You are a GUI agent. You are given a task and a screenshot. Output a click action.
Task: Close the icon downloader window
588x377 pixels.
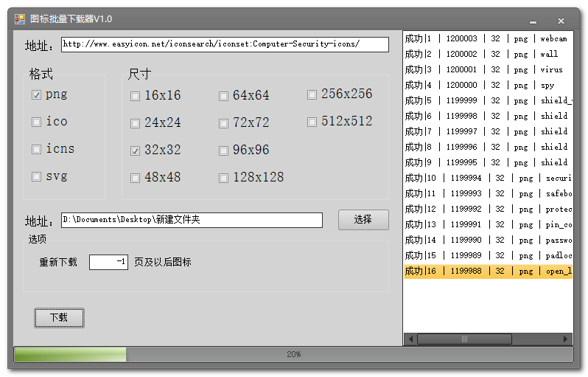(x=561, y=21)
